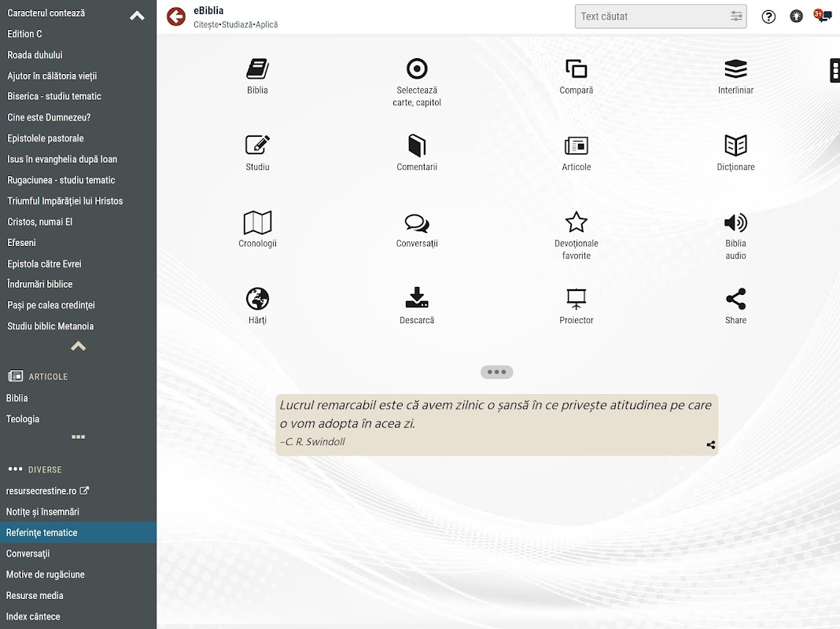
Task: Select Triumful Împărăției lui Hristos
Action: tap(64, 200)
